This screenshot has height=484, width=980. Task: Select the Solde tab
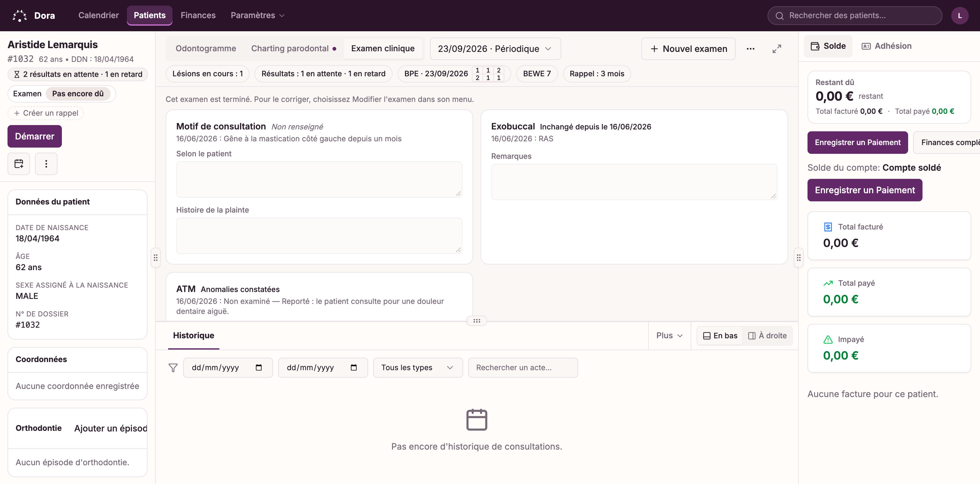click(828, 46)
